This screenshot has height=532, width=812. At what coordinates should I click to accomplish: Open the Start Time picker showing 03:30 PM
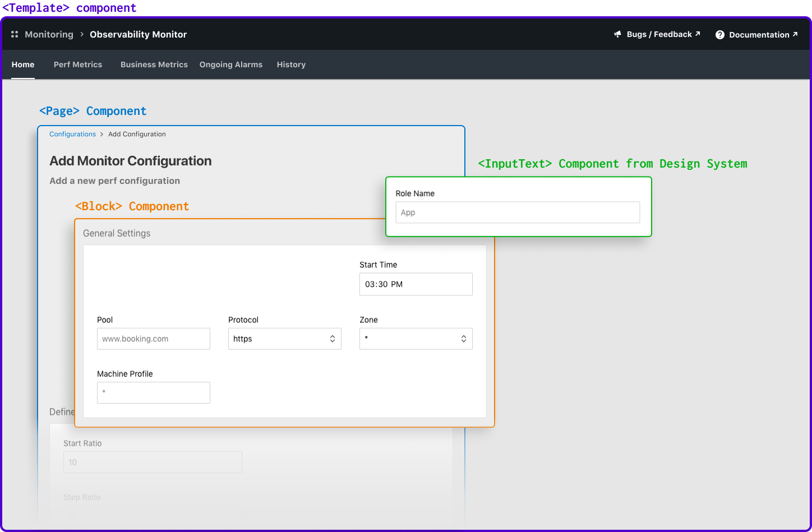click(x=416, y=284)
